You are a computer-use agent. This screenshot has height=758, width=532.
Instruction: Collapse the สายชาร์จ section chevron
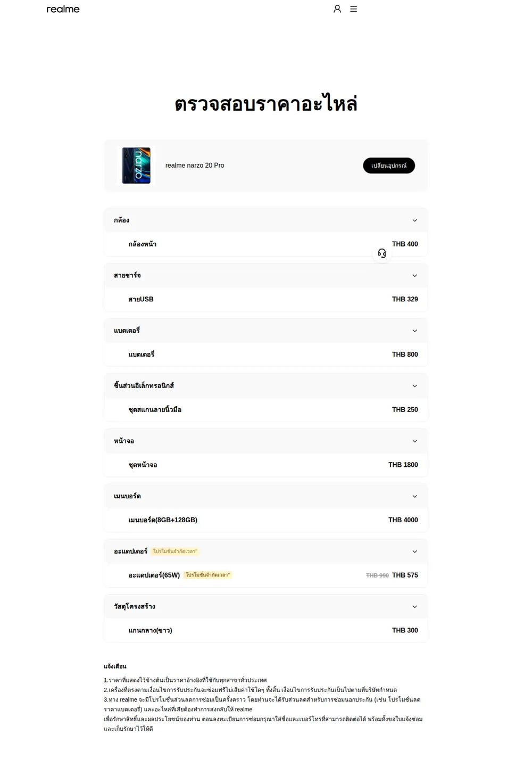pos(415,276)
